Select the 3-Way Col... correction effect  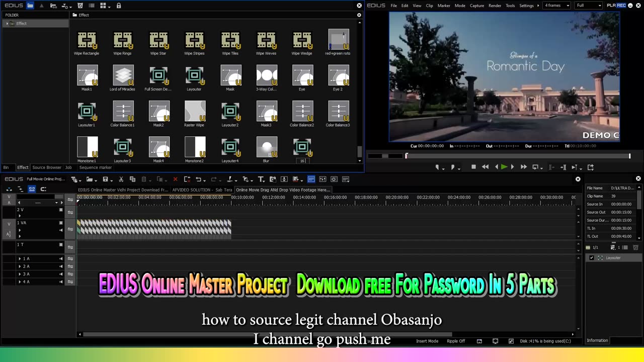click(266, 78)
